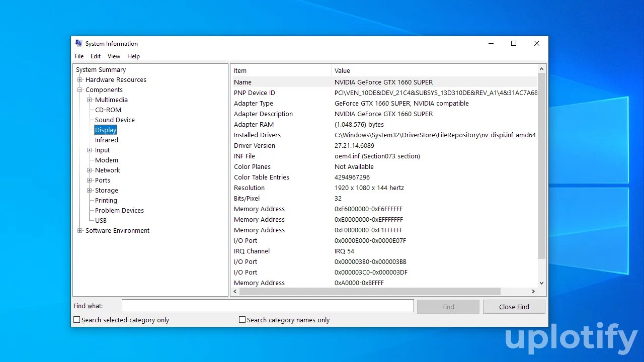This screenshot has width=644, height=362.
Task: Select the Resolution row
Action: point(384,188)
